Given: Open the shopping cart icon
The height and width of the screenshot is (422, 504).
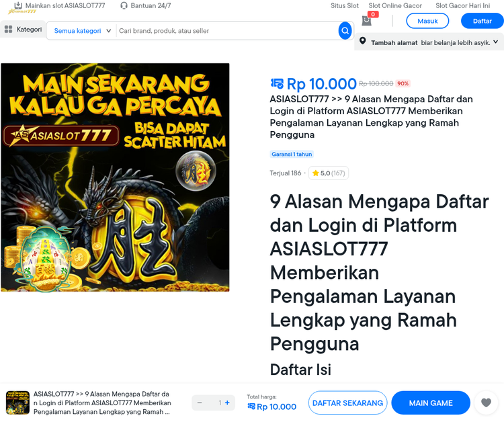Looking at the screenshot, I should click(x=366, y=21).
